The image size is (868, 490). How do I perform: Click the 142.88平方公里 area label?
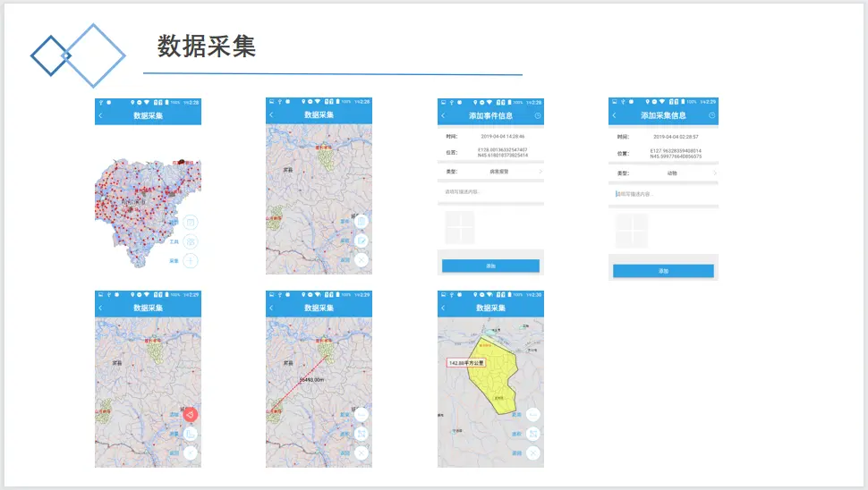click(466, 363)
